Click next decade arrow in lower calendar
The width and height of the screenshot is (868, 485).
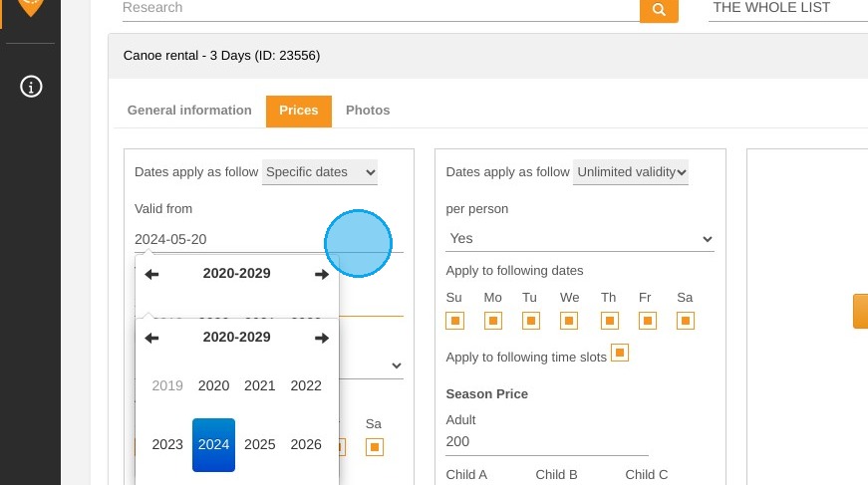[322, 338]
